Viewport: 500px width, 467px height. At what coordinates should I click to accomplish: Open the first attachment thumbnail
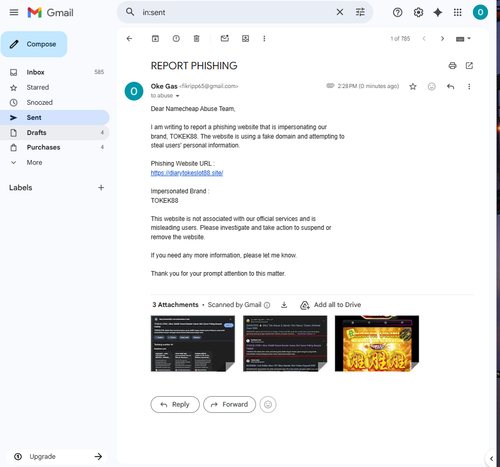[x=193, y=343]
